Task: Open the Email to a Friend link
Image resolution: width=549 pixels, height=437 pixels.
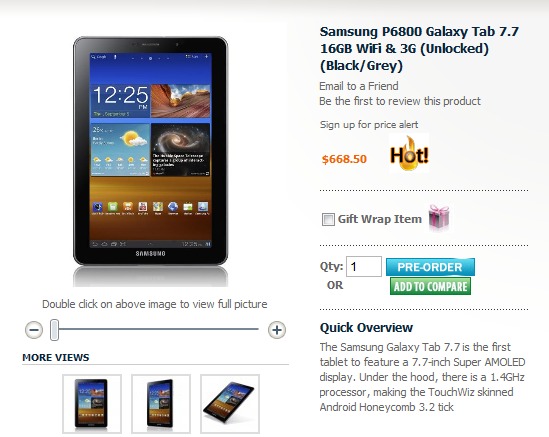Action: pyautogui.click(x=359, y=86)
